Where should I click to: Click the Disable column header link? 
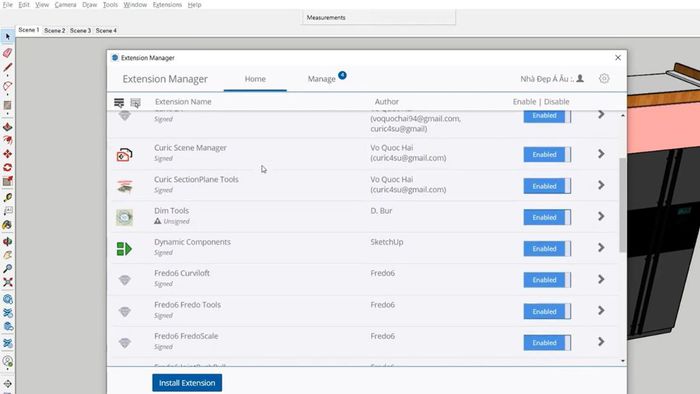(x=557, y=102)
